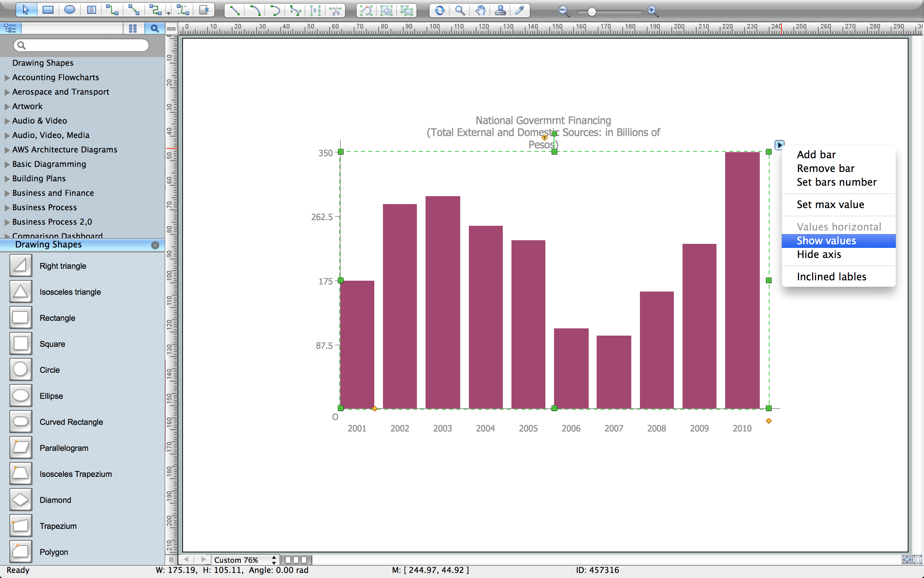Zoom in with plus magnifier
The image size is (924, 578).
(653, 11)
